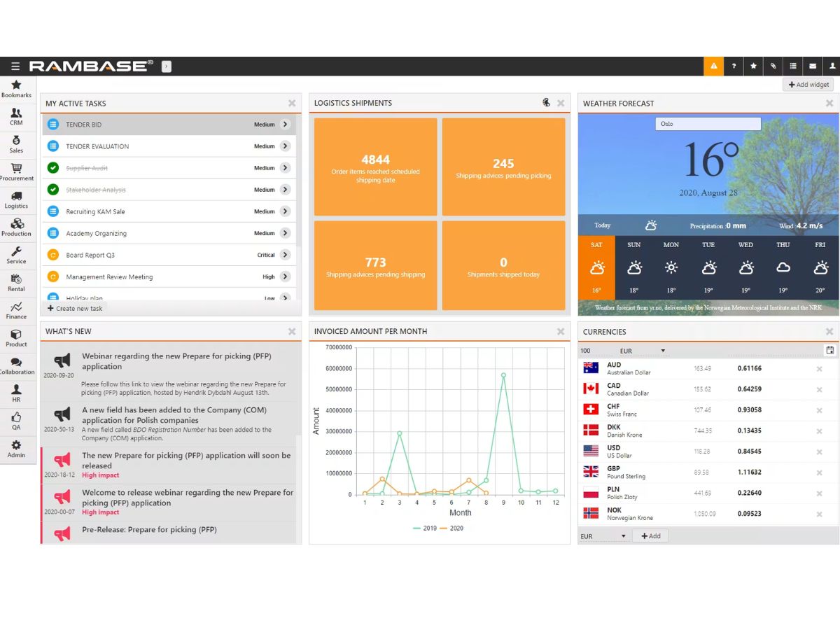
Task: Click the Rambase logo
Action: coord(91,66)
